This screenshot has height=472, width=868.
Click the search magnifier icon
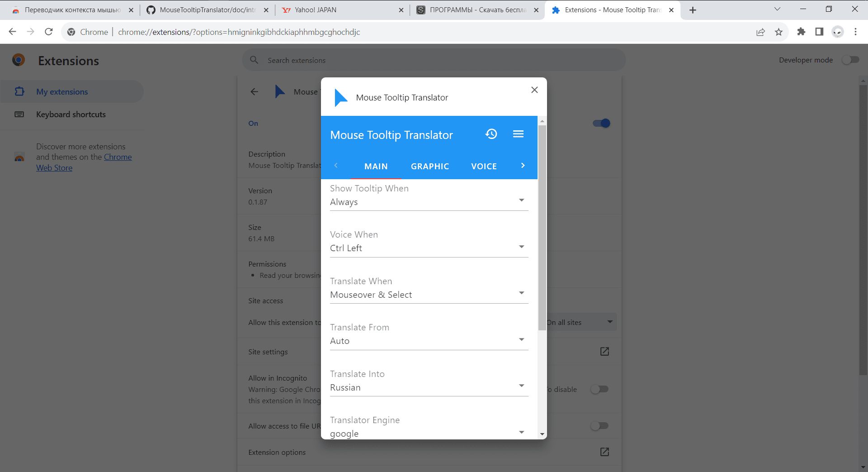point(254,60)
